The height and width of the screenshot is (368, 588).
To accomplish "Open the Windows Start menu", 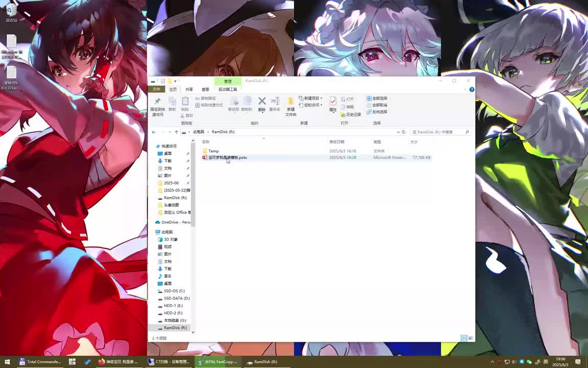I will coord(7,362).
